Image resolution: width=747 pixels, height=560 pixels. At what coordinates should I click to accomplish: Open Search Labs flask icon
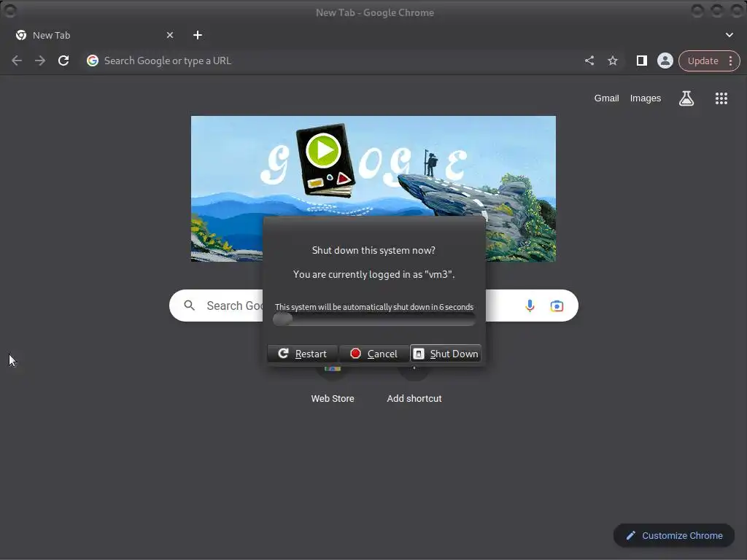tap(686, 98)
